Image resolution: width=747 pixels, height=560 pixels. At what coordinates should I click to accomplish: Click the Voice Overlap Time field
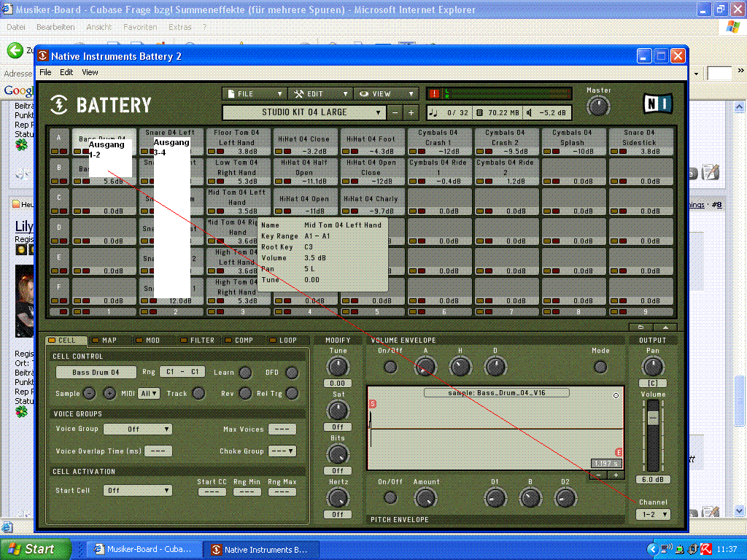pos(158,451)
